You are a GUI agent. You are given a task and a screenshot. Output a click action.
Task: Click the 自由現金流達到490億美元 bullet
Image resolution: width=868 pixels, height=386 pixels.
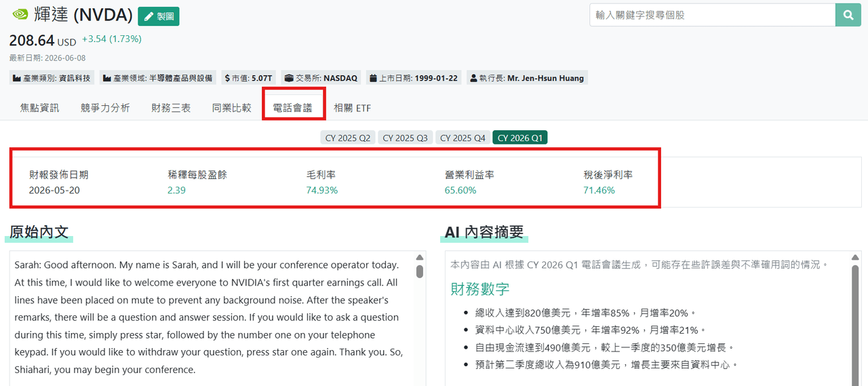605,347
